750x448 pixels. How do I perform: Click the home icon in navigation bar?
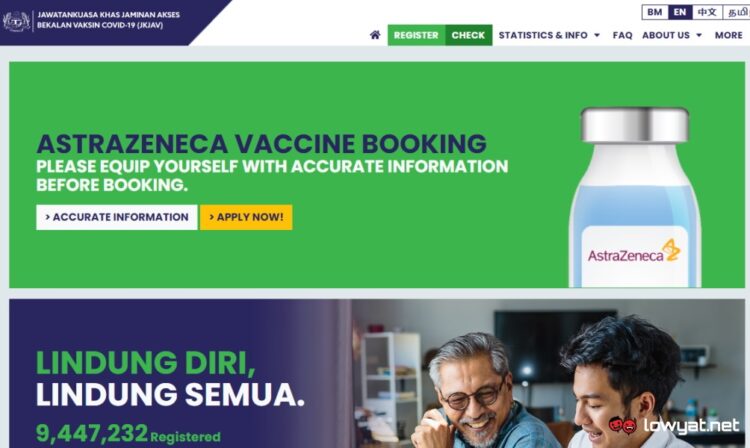click(375, 35)
